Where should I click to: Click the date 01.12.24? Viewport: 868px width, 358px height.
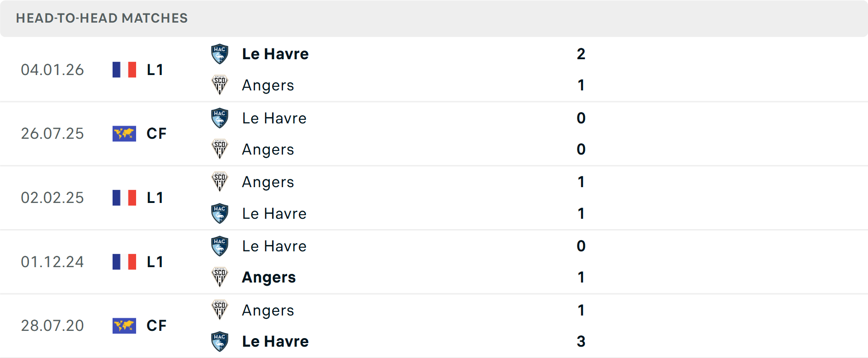(52, 262)
